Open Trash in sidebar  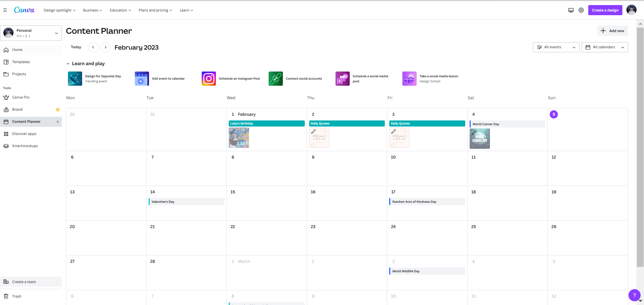click(x=31, y=296)
